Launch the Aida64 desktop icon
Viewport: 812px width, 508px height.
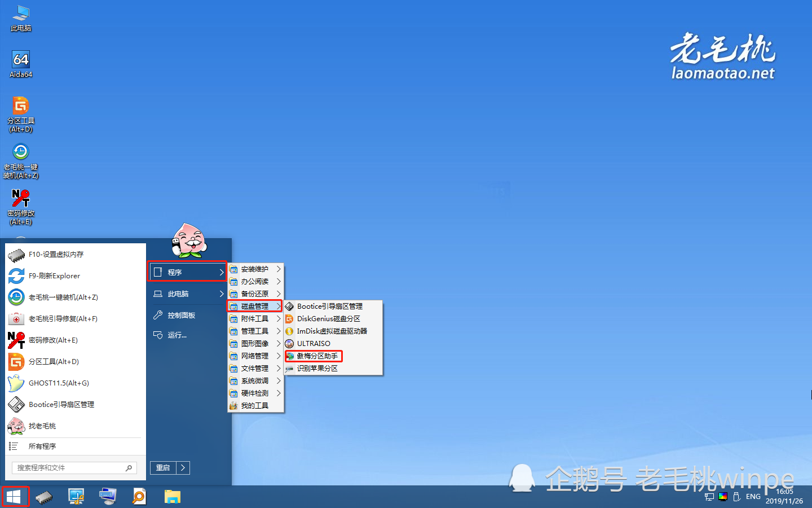coord(21,64)
